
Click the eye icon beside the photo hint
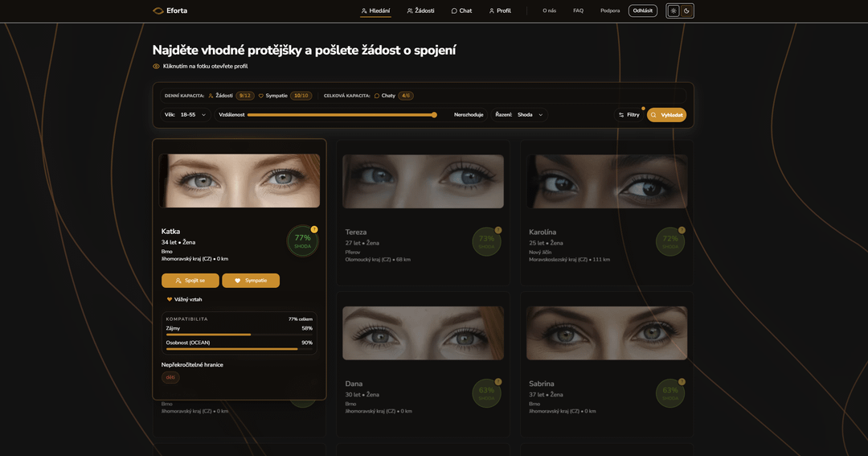[x=157, y=66]
